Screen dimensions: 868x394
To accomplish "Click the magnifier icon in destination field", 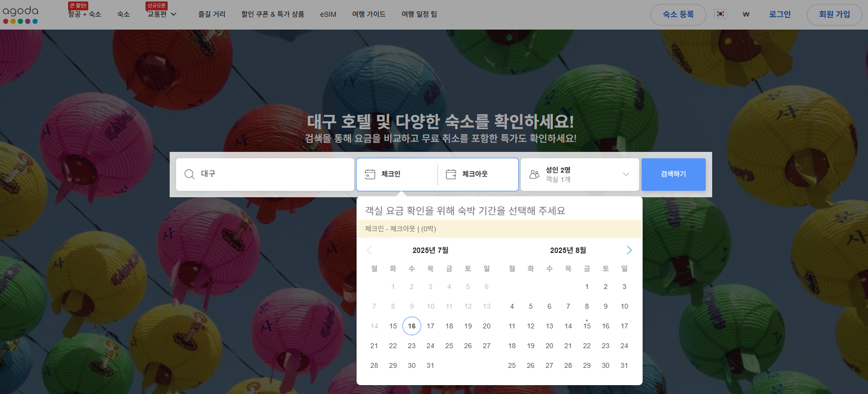I will (x=189, y=174).
